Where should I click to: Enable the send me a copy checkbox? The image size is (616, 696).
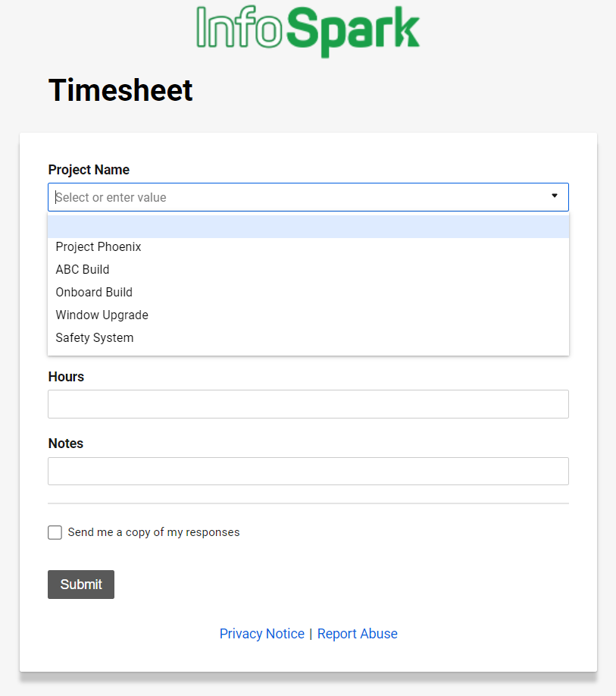55,532
